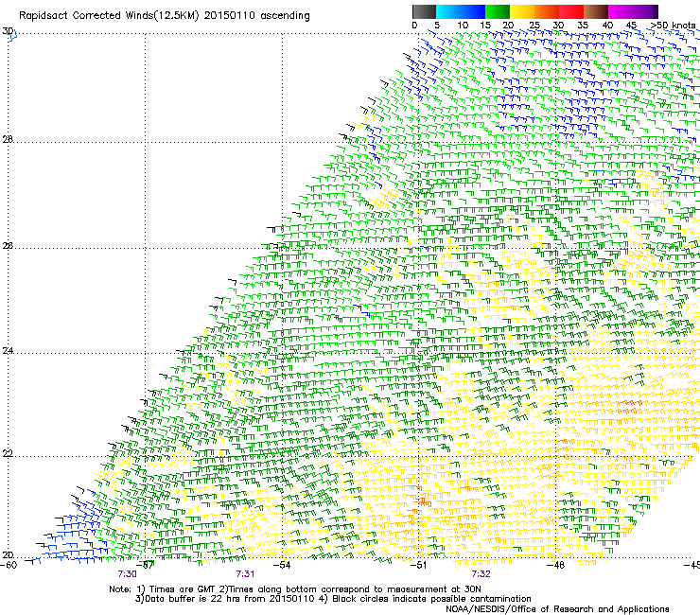Click the 'Times are GMT' note line
The height and width of the screenshot is (615, 700).
point(295,589)
